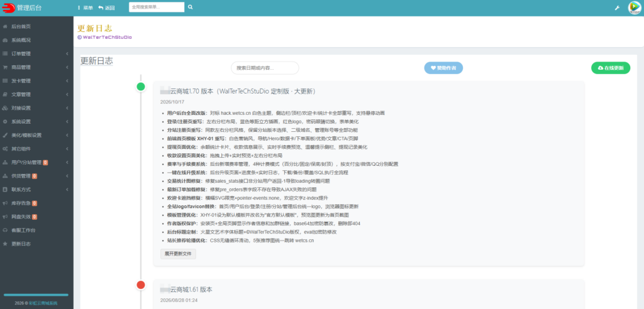Expand the 系统设置 chevron
Image resolution: width=644 pixels, height=309 pixels.
[x=67, y=121]
